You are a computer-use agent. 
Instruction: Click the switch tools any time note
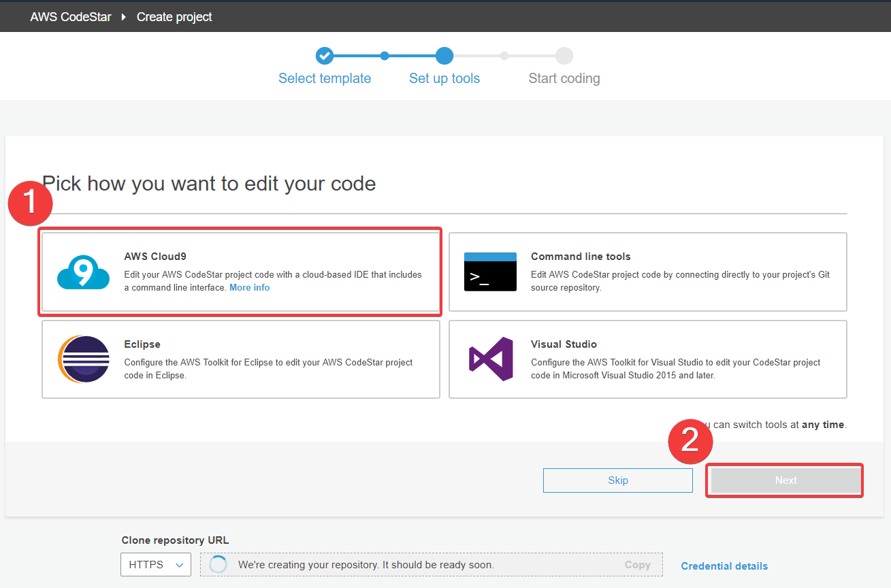coord(773,425)
